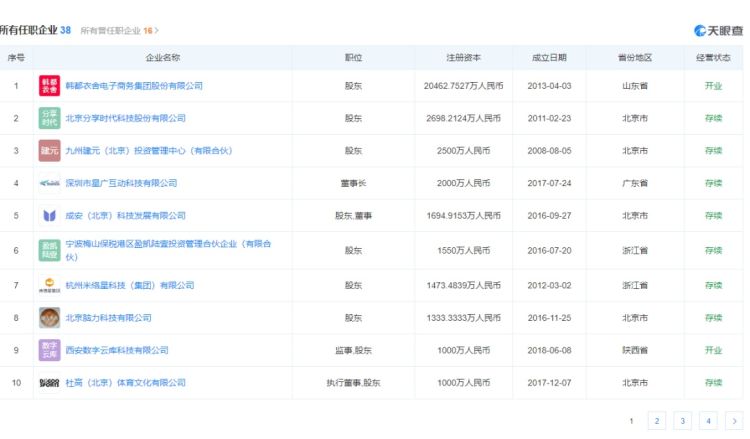
Task: Click the 杭州米络星科技 logo icon
Action: tap(49, 285)
